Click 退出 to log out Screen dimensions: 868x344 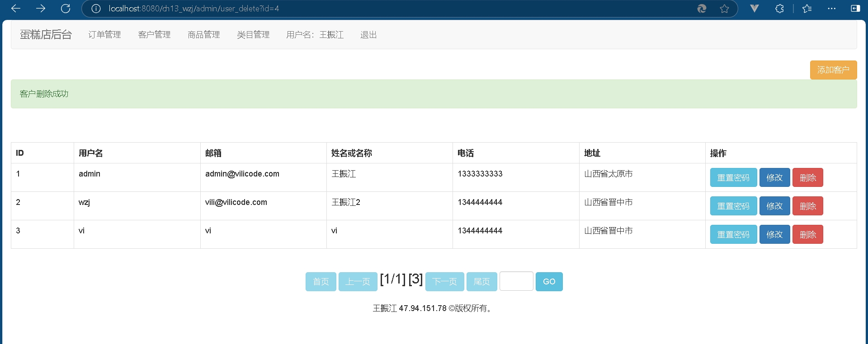pyautogui.click(x=368, y=35)
